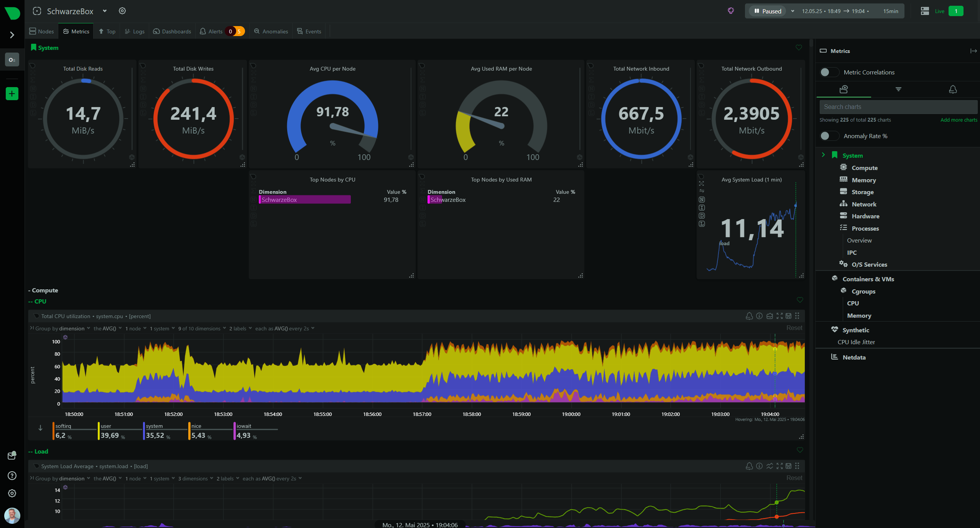Open the insights lightbulb icon
980x528 pixels.
[731, 11]
